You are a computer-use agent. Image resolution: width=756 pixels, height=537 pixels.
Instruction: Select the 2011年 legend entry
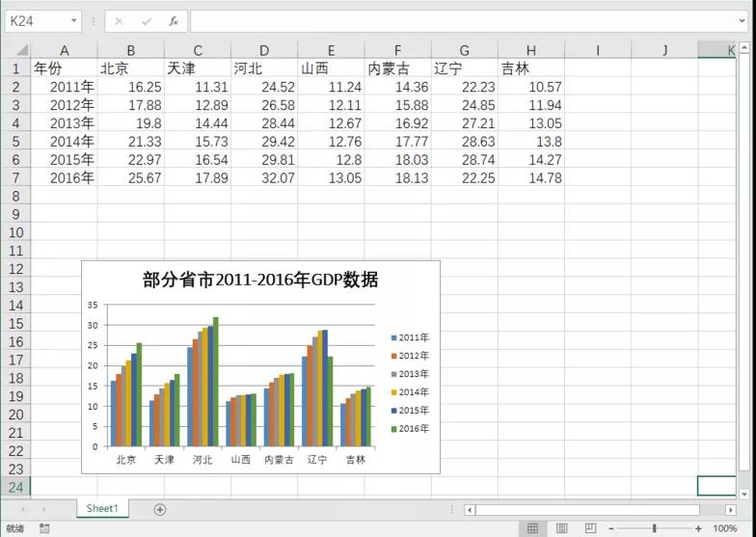click(410, 337)
